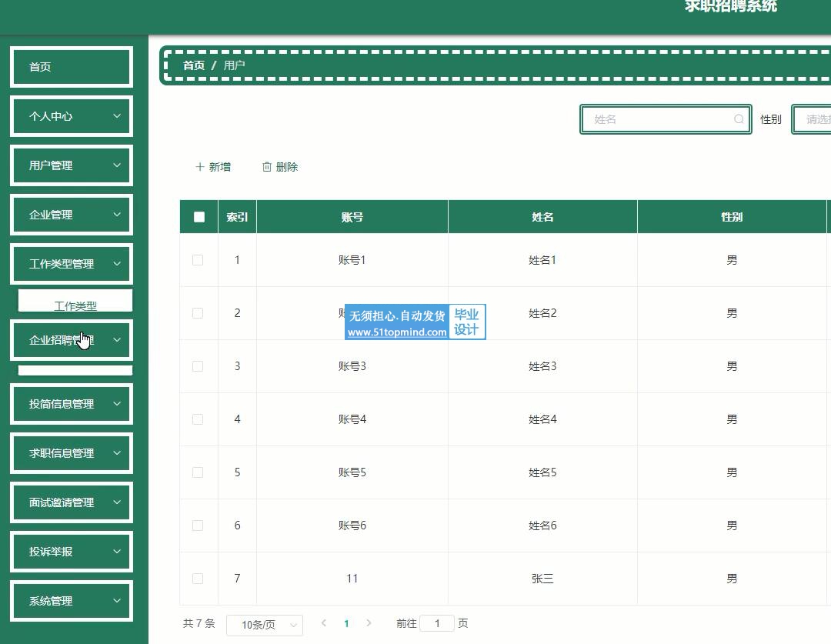Viewport: 831px width, 644px height.
Task: Check the row 3 checkbox for 账号3
Action: click(x=198, y=365)
